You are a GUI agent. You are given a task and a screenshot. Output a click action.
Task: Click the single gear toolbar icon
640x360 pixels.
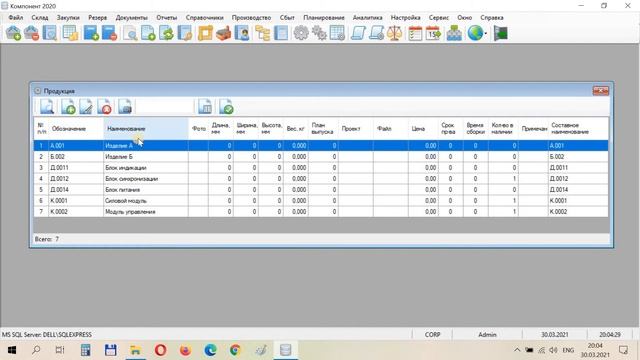pos(301,33)
